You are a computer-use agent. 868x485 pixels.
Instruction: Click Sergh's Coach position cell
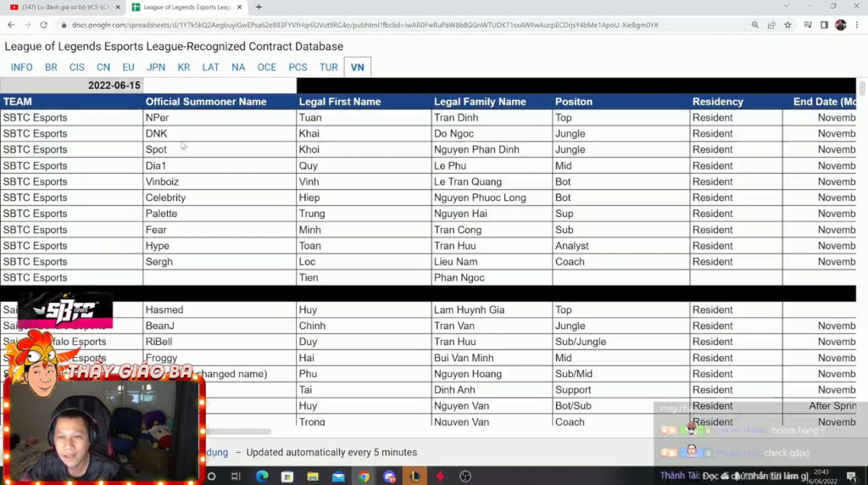(621, 262)
